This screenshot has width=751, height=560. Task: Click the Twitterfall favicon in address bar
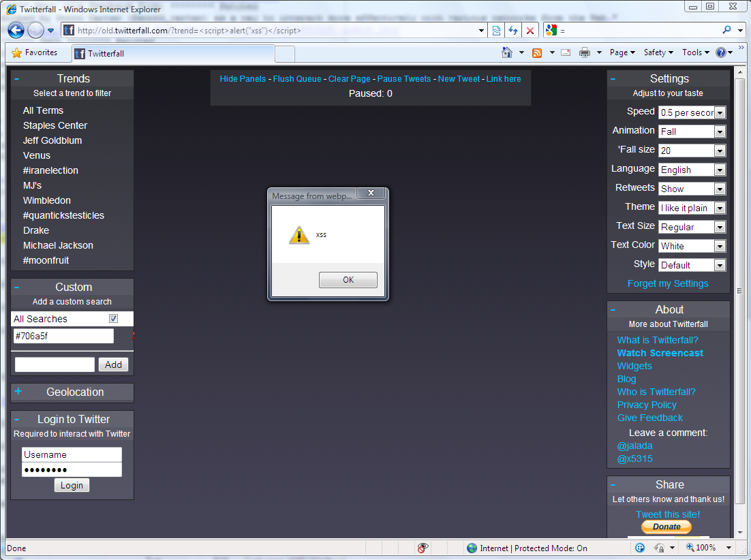[69, 30]
